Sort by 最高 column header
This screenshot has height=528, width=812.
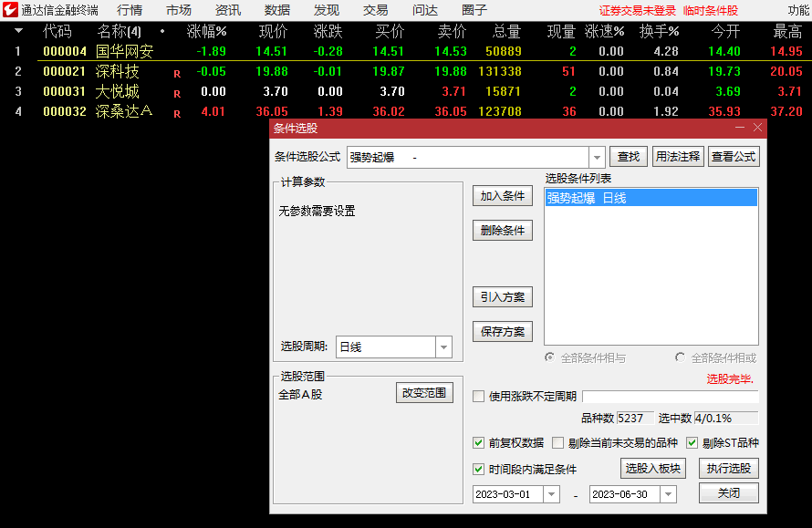pos(787,32)
